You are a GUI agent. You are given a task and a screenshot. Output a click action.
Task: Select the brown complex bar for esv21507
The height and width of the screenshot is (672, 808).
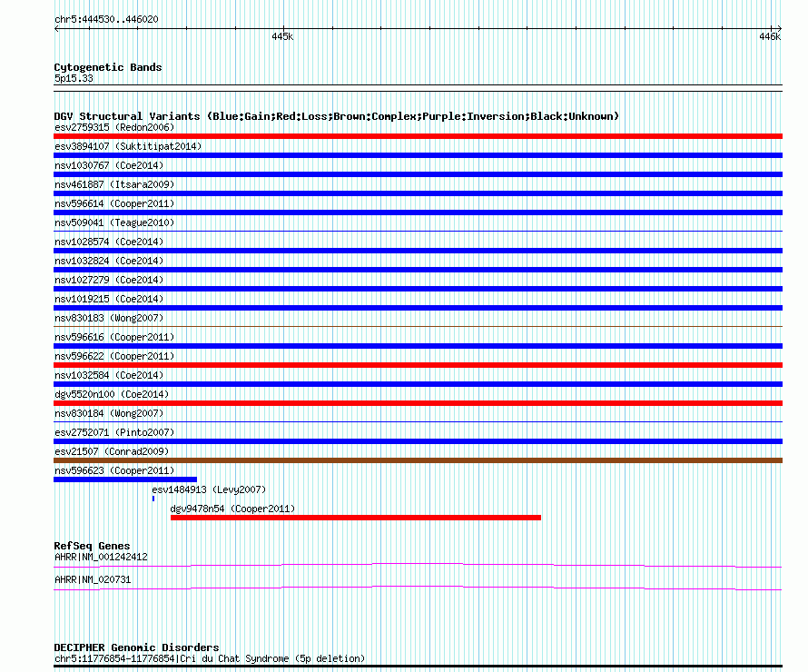point(418,460)
